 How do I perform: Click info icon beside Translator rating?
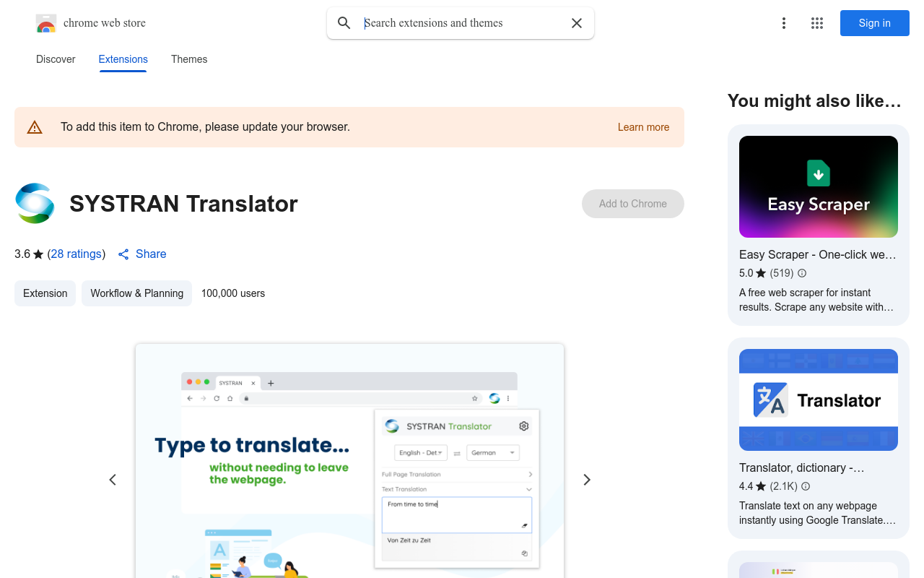[x=806, y=486]
